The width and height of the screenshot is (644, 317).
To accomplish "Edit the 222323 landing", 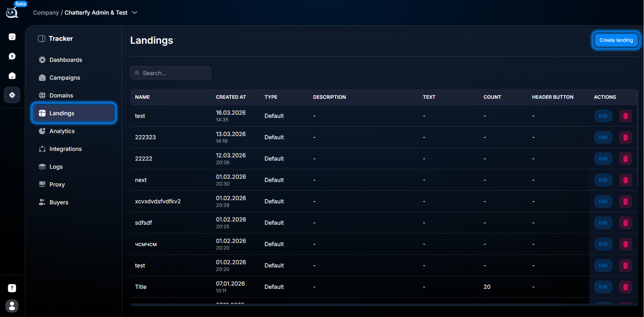I will [x=603, y=137].
